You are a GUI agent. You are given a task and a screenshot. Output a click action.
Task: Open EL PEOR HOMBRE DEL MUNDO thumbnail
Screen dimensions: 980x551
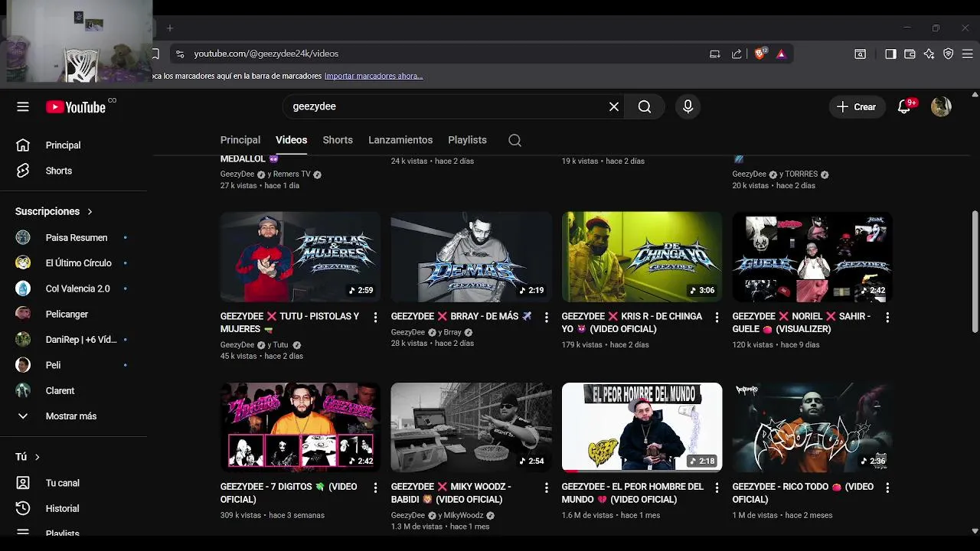[642, 427]
